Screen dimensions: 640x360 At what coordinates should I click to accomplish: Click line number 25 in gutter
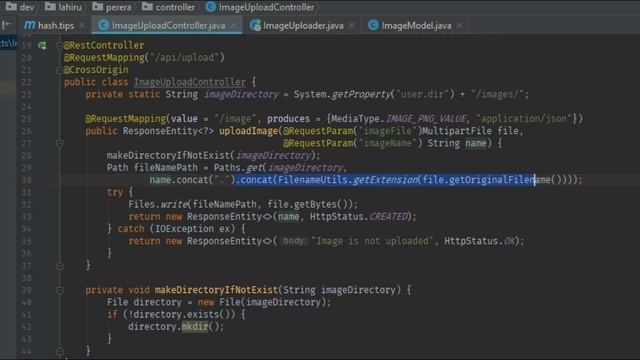pyautogui.click(x=26, y=119)
